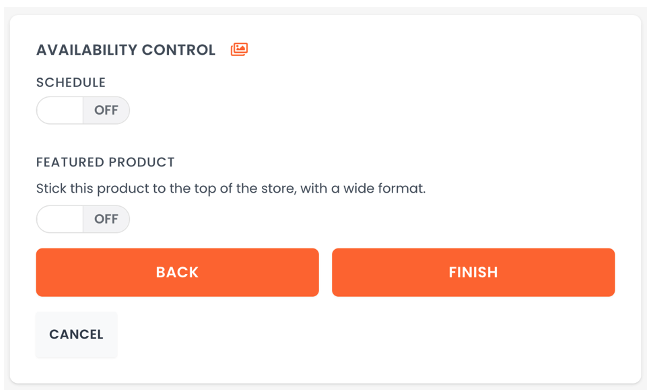Screen dimensions: 649x390
Task: Open the images icon beside Availability Control
Action: (239, 49)
